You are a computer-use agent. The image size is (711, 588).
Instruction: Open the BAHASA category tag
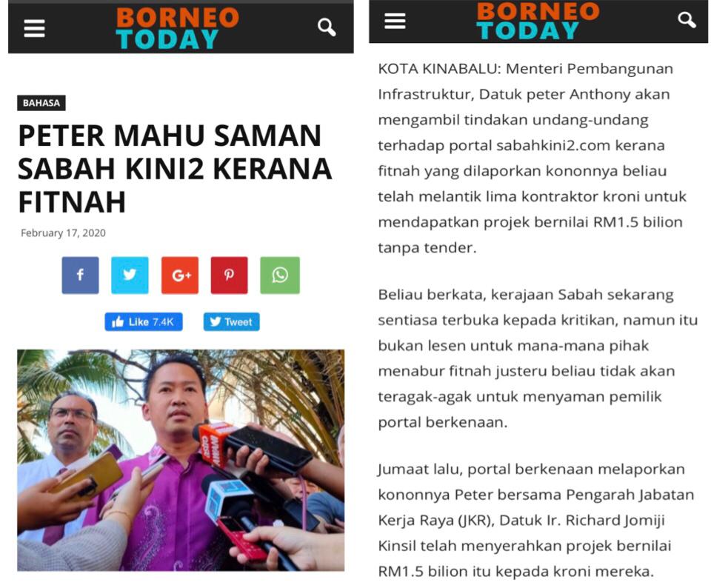click(x=41, y=103)
